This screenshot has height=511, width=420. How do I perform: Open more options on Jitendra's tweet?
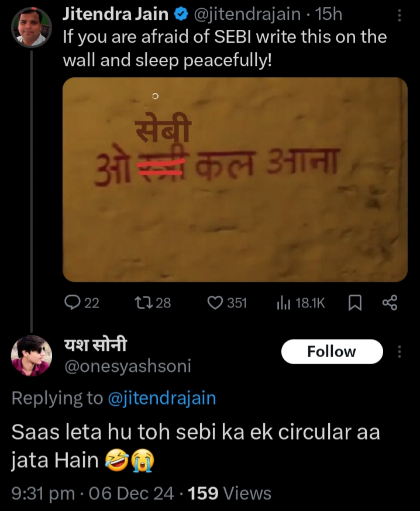pyautogui.click(x=400, y=16)
